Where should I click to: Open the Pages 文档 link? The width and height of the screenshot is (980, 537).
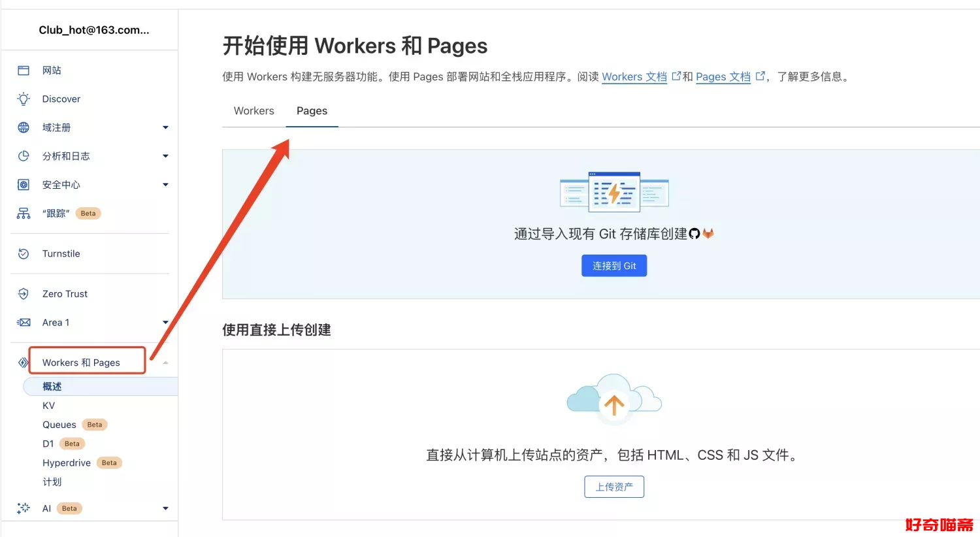coord(723,77)
